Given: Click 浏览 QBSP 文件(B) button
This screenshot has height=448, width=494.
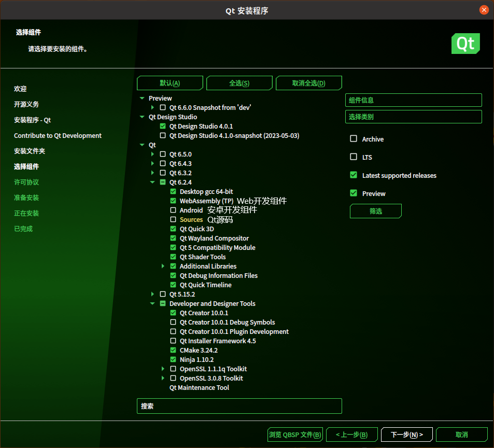Looking at the screenshot, I should tap(295, 435).
